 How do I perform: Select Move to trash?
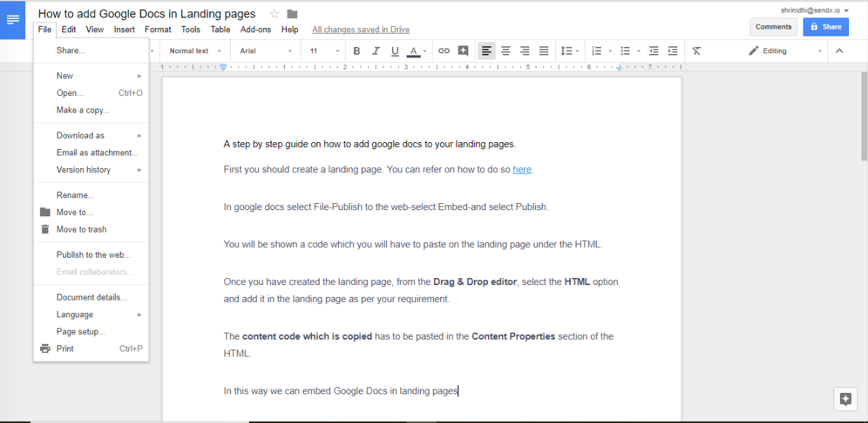91,229
